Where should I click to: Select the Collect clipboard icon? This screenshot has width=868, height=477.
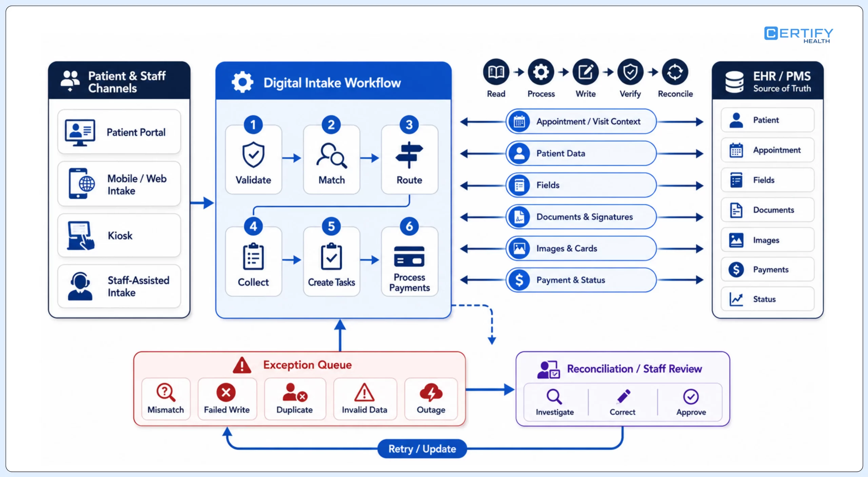pyautogui.click(x=253, y=256)
